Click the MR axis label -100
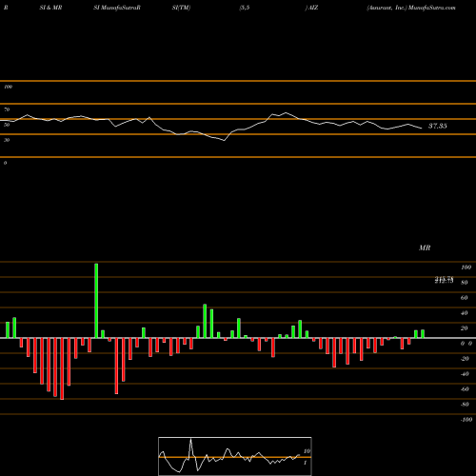The width and height of the screenshot is (476, 476). pyautogui.click(x=466, y=420)
